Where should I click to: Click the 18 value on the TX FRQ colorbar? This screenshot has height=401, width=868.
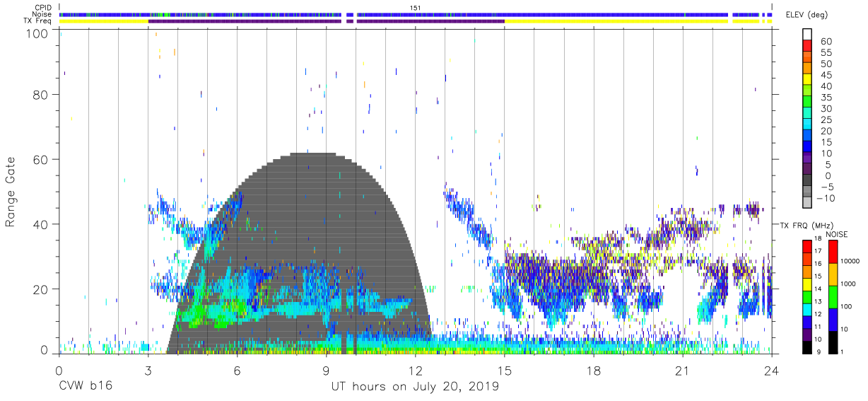(x=820, y=238)
